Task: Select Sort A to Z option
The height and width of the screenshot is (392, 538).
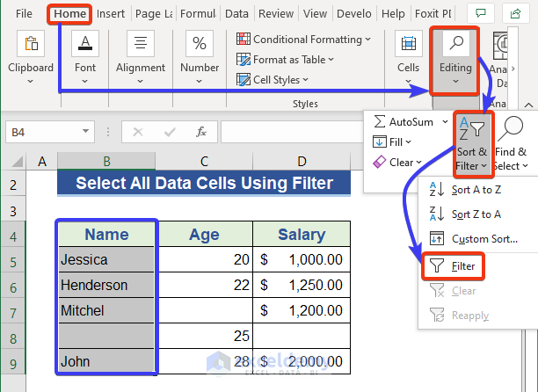Action: click(476, 189)
